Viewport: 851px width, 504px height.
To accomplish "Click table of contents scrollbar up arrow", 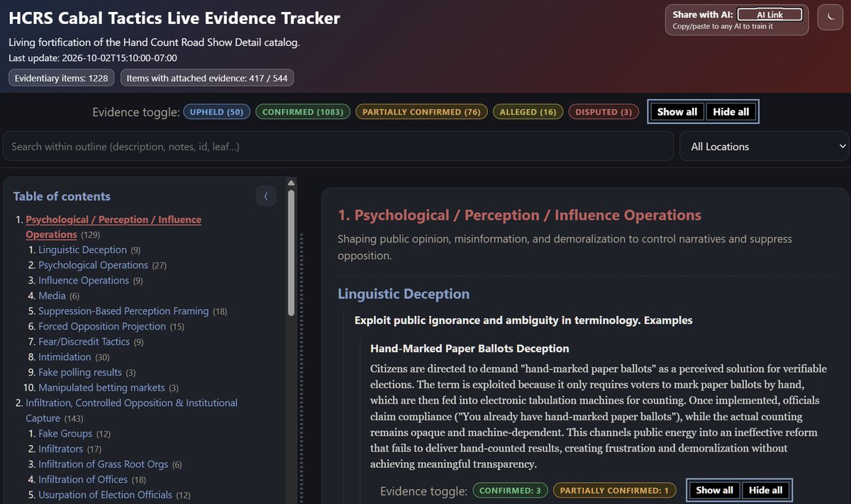I will coord(291,182).
